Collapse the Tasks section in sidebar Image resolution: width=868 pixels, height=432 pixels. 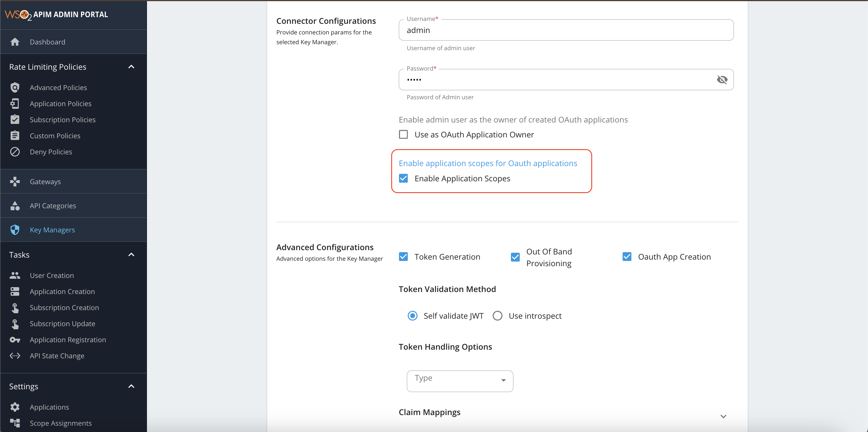(x=131, y=254)
